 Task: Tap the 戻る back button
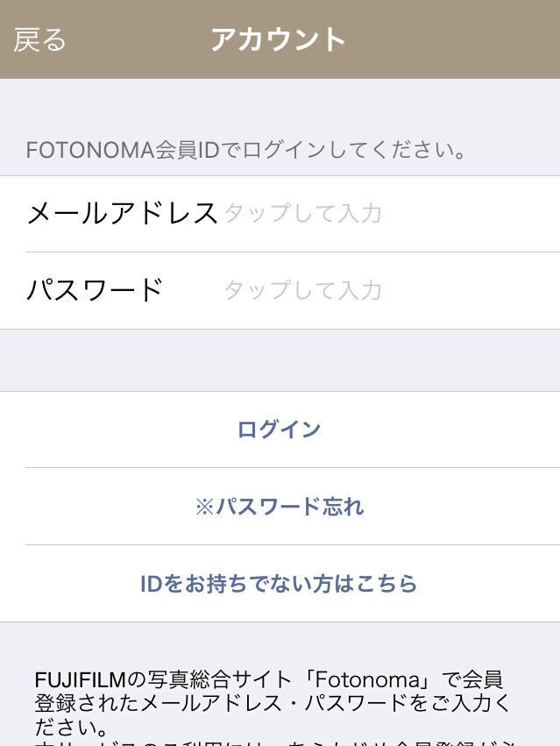tap(40, 40)
